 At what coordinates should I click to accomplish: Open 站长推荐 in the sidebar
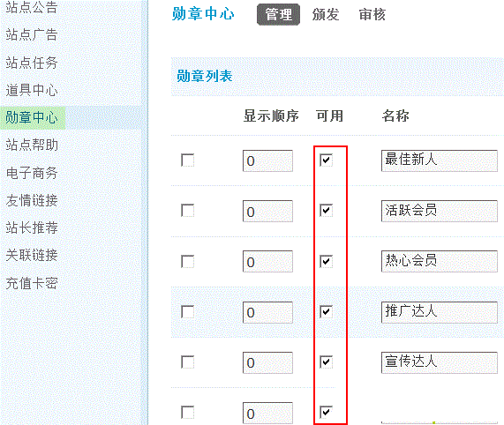32,227
